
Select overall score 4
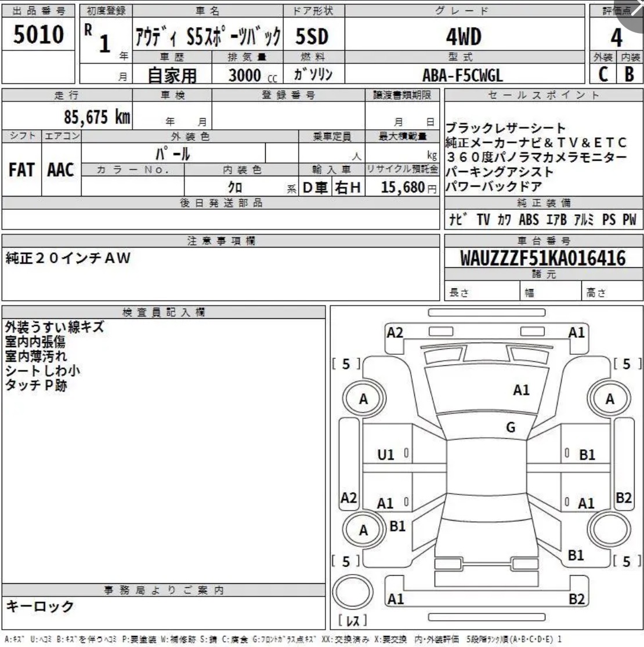click(616, 37)
